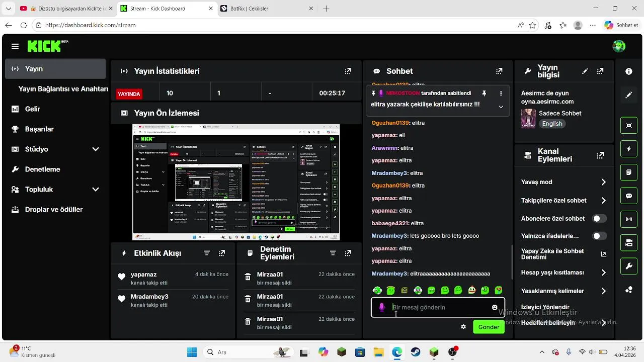Click yapamaz follow event in Etkinlik Akışı
The image size is (644, 362).
(x=173, y=279)
